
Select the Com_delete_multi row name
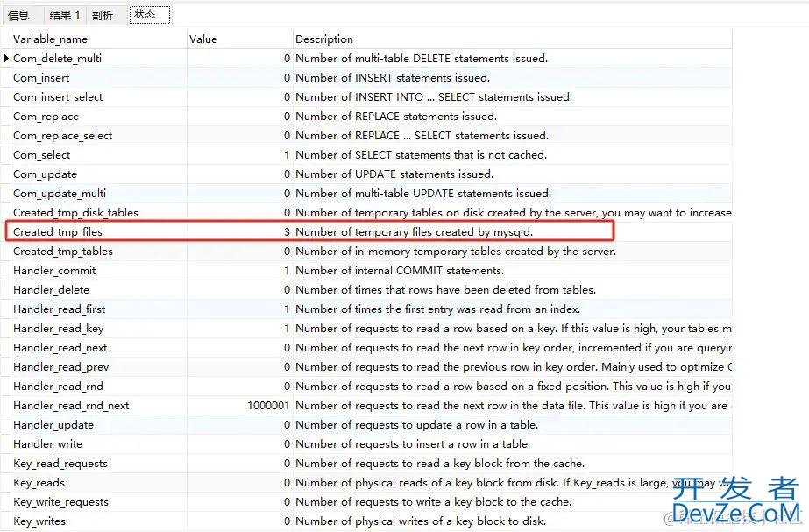tap(98, 59)
